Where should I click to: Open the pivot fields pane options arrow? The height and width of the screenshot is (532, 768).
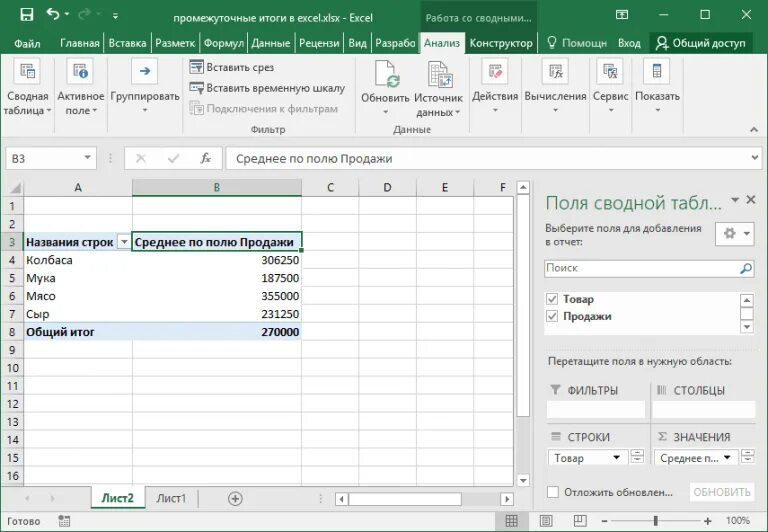coord(735,199)
